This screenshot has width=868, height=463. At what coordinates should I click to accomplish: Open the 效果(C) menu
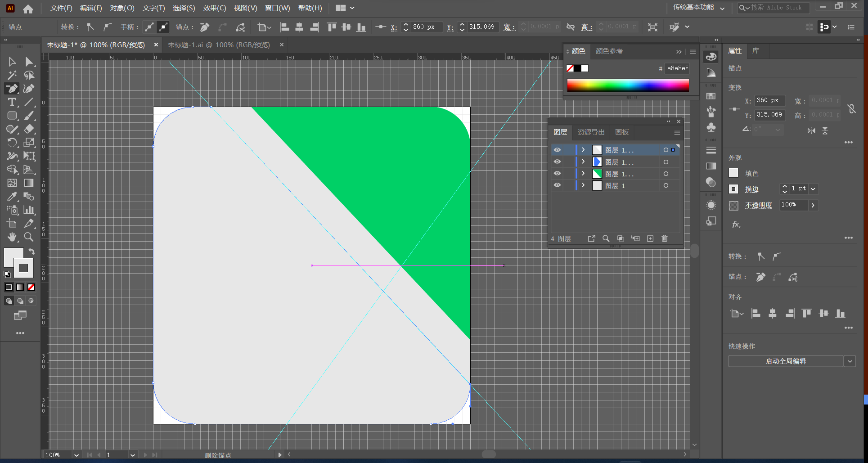tap(214, 8)
